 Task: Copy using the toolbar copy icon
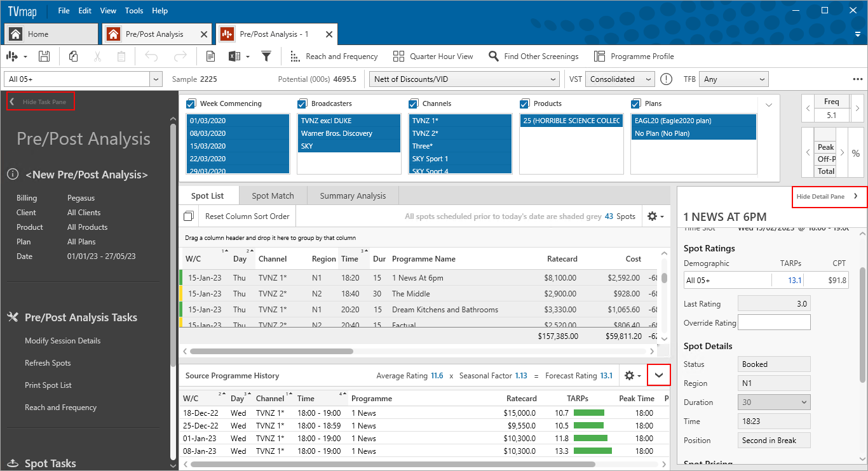74,56
